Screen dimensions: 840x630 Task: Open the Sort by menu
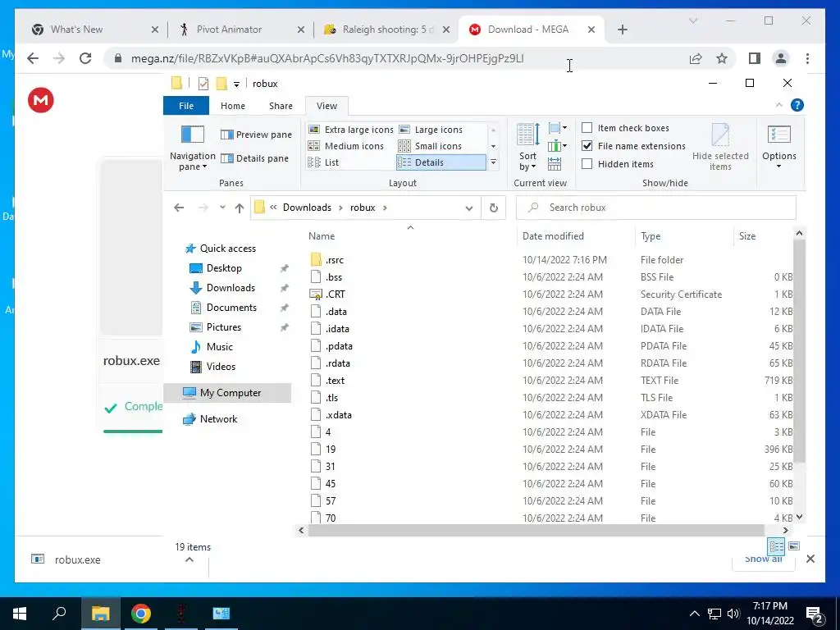point(527,147)
